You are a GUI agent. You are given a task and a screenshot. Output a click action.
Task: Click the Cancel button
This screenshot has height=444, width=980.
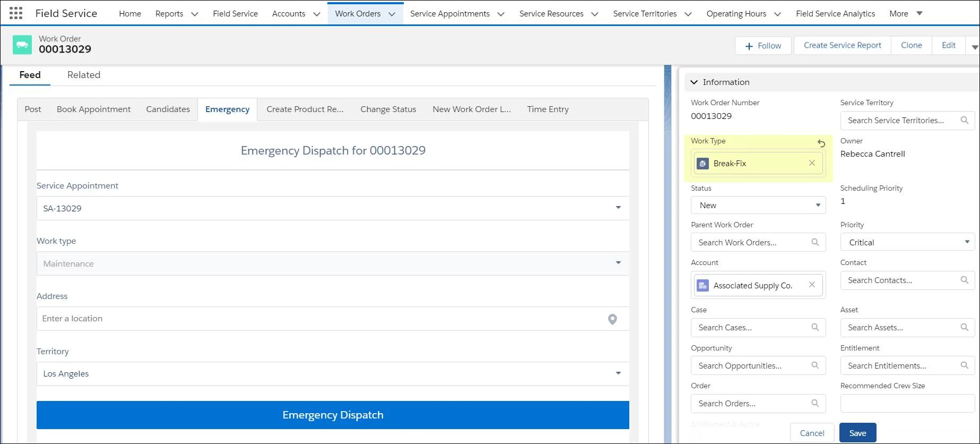[x=812, y=433]
